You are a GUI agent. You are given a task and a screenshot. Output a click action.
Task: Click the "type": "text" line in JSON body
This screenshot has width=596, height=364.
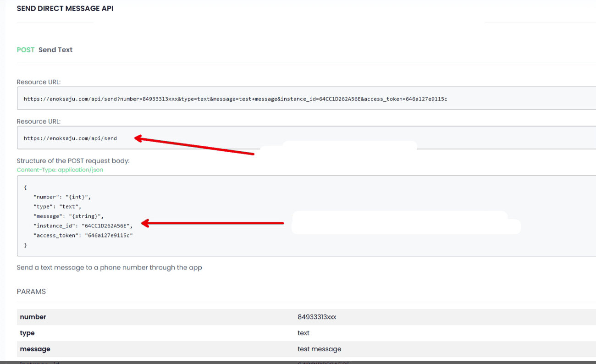(57, 206)
